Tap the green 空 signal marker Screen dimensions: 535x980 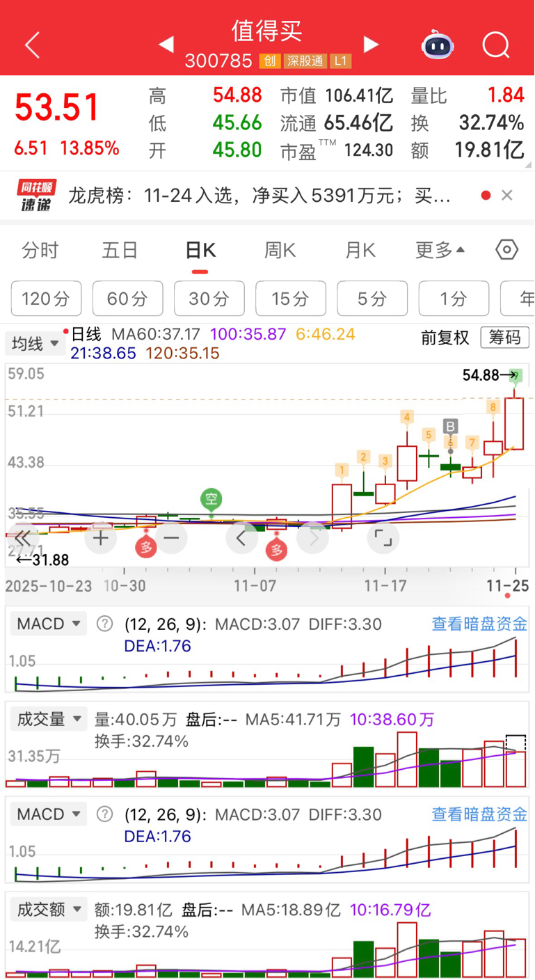pos(211,499)
